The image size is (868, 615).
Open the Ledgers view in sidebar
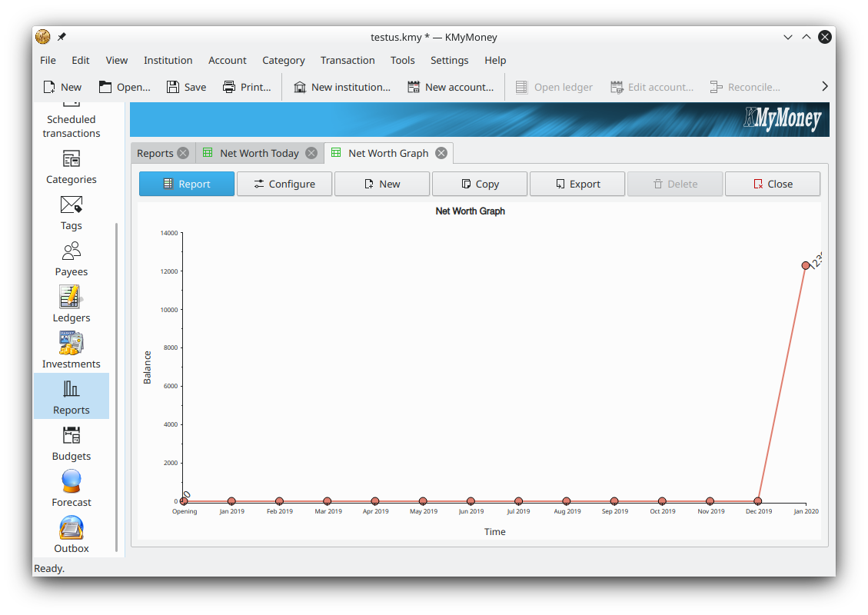coord(71,304)
